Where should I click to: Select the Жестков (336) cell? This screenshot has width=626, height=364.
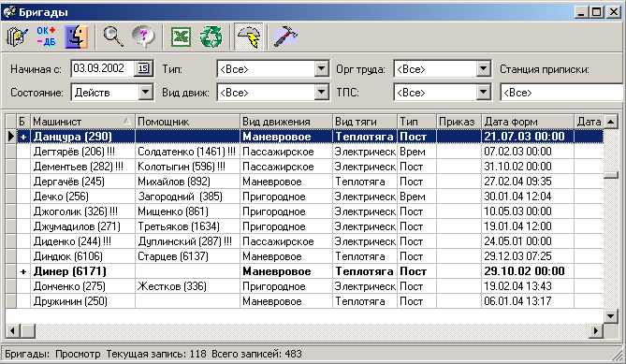(188, 286)
